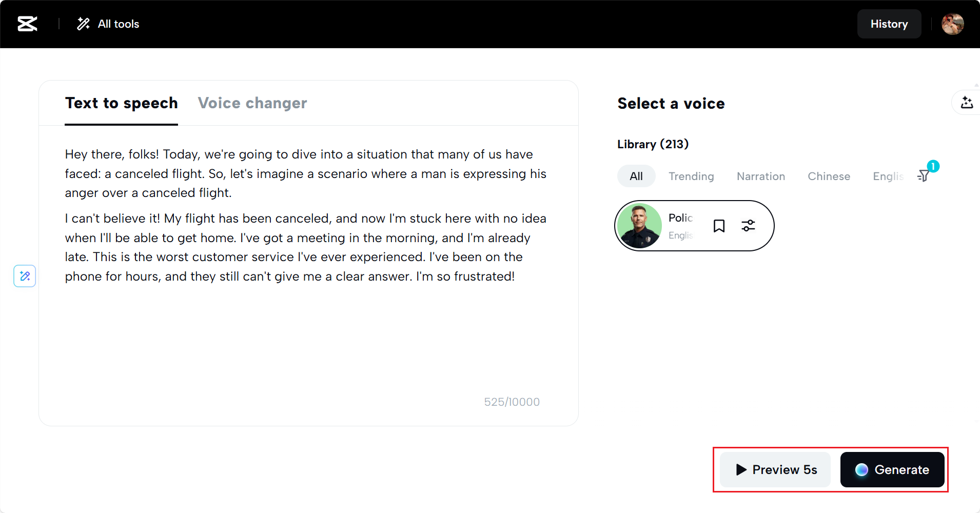Open the All tools menu

point(108,24)
